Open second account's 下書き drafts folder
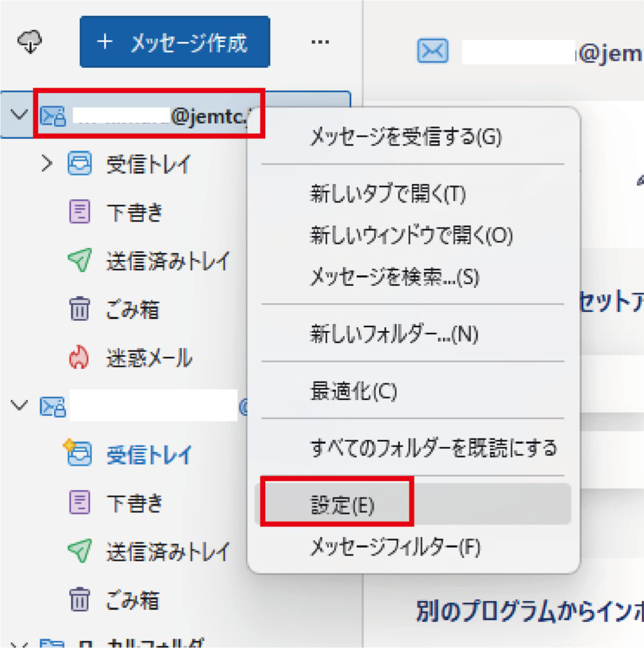This screenshot has width=644, height=648. point(134,503)
